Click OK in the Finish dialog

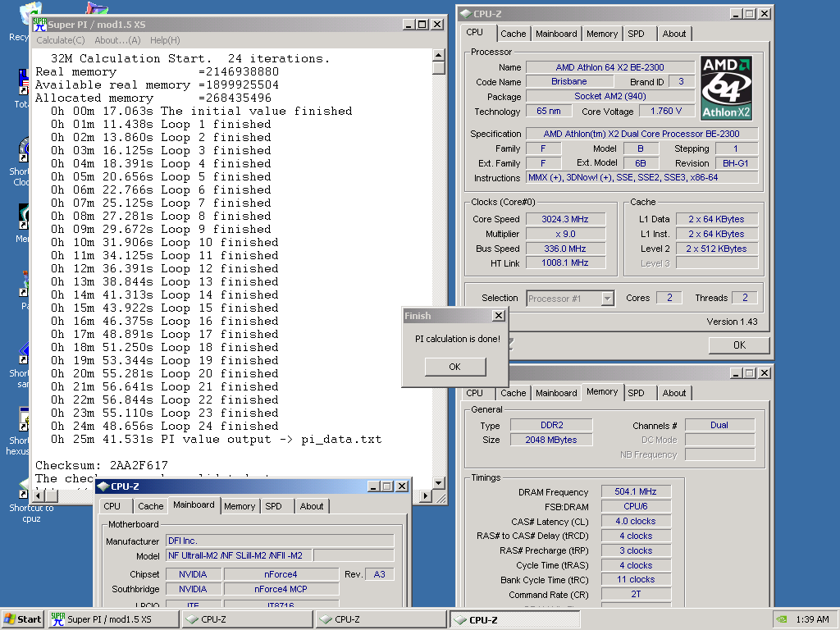454,367
